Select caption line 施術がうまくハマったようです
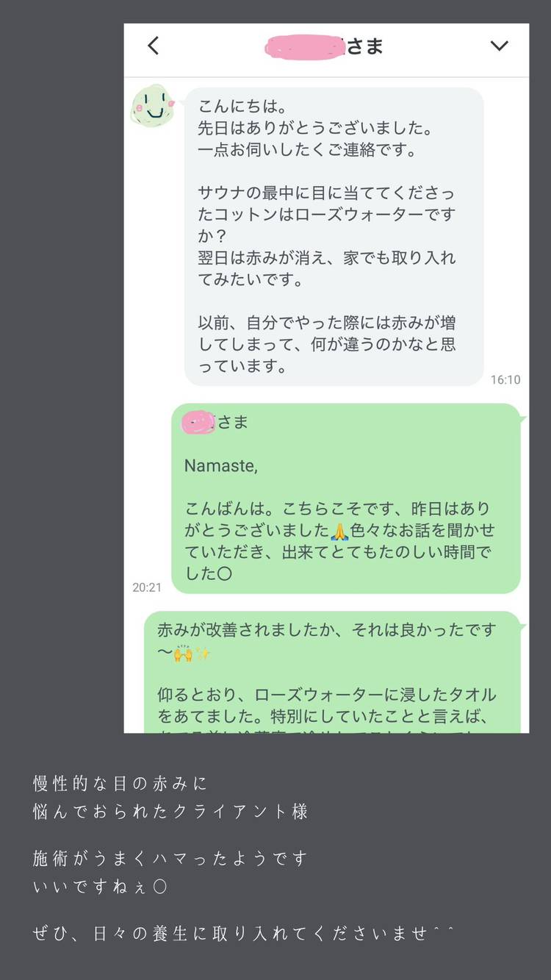The width and height of the screenshot is (551, 980). (x=170, y=858)
